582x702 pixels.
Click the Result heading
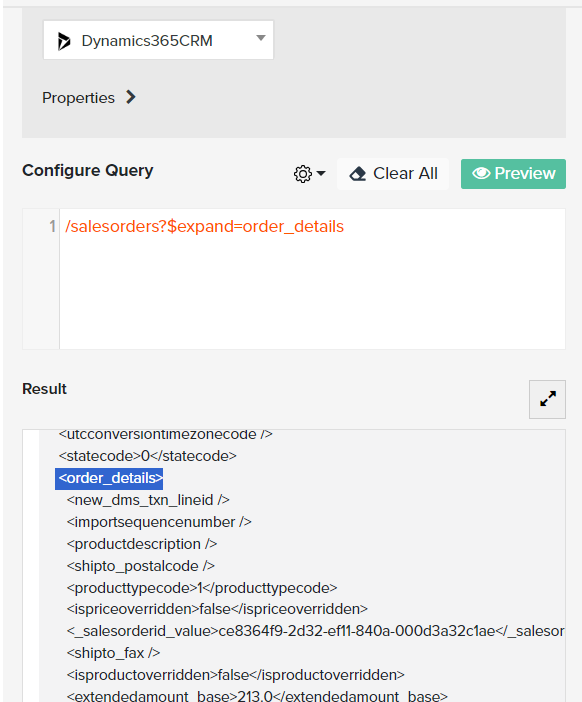pos(44,389)
